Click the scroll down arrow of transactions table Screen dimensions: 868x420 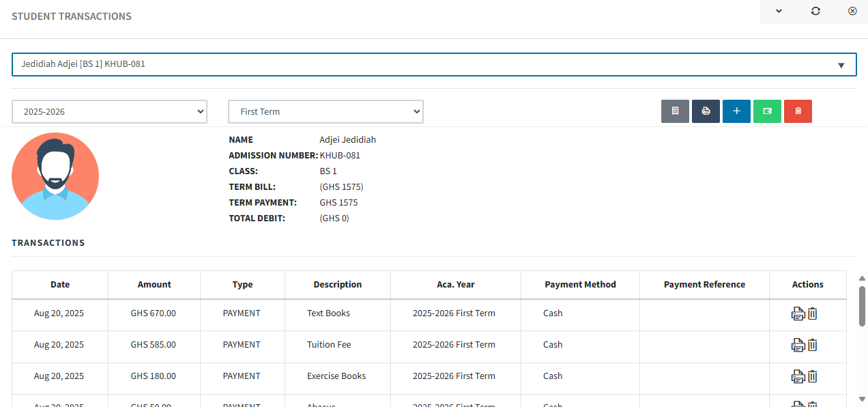coord(862,399)
